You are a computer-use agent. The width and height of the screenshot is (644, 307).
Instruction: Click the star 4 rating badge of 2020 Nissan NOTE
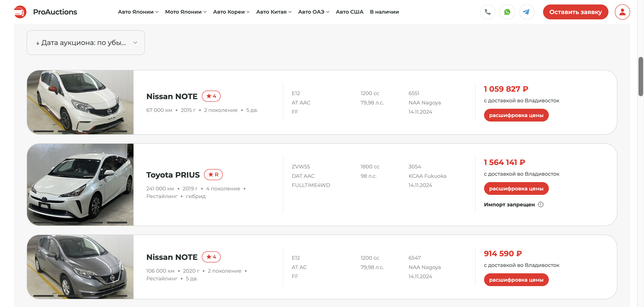[x=211, y=257]
